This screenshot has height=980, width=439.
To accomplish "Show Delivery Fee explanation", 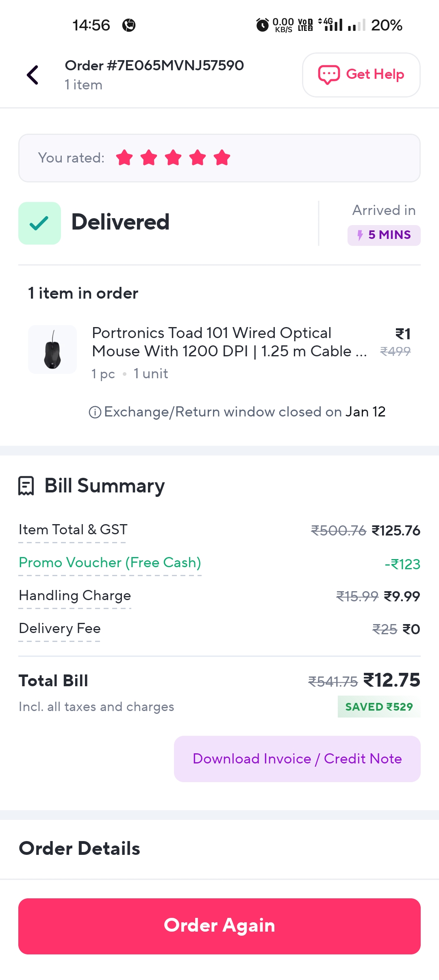I will coord(60,629).
